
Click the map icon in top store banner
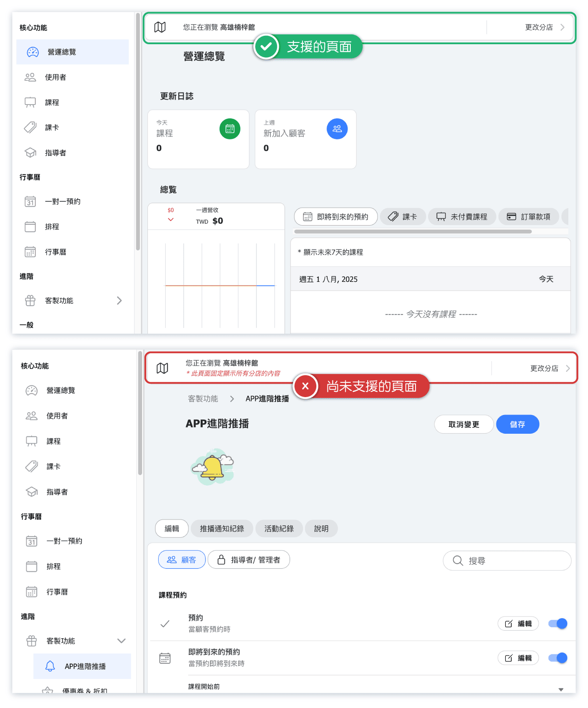(160, 27)
